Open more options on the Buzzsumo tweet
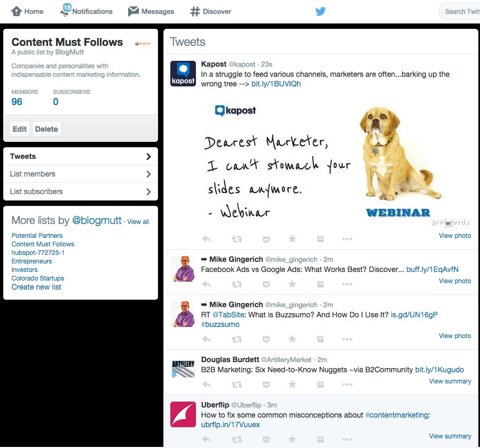The height and width of the screenshot is (448, 480). click(x=347, y=339)
